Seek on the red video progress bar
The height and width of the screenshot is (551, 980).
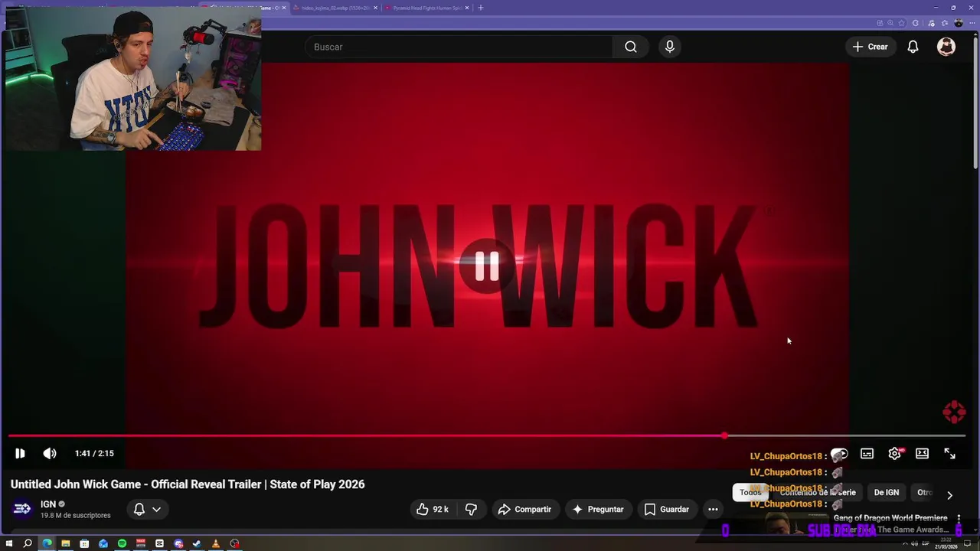(x=487, y=436)
